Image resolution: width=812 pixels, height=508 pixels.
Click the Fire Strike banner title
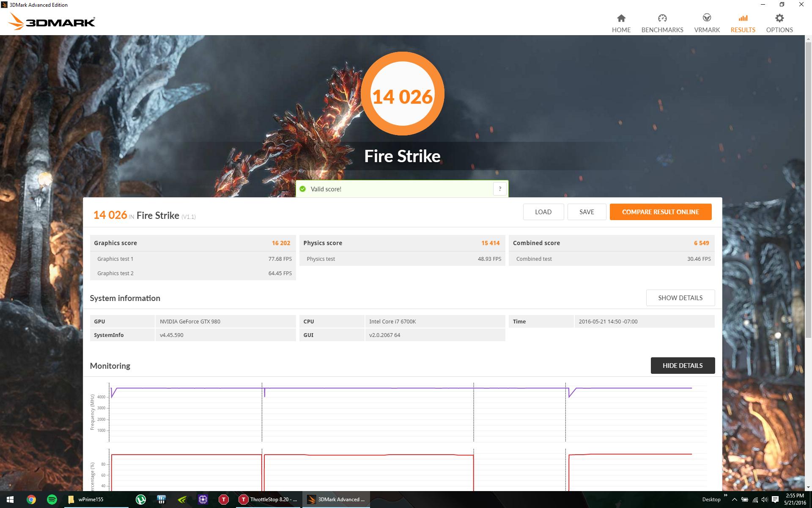402,156
